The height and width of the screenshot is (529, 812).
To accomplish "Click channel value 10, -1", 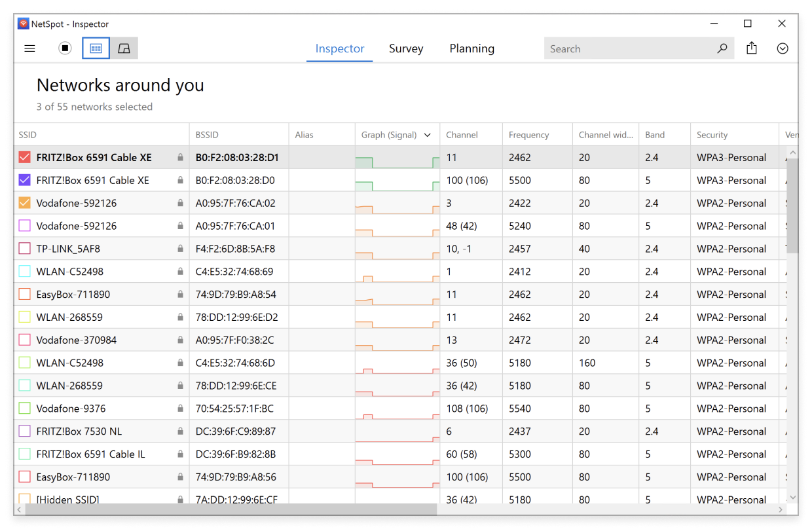I will click(x=460, y=249).
